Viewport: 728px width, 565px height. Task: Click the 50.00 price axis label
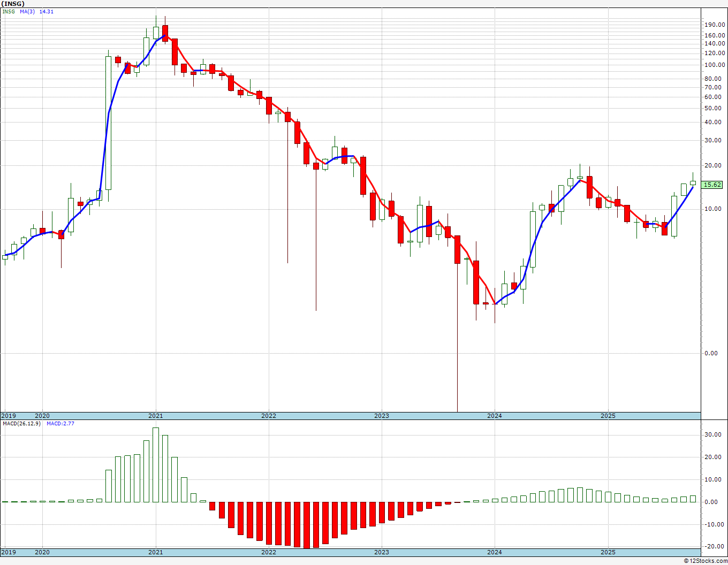pos(714,108)
